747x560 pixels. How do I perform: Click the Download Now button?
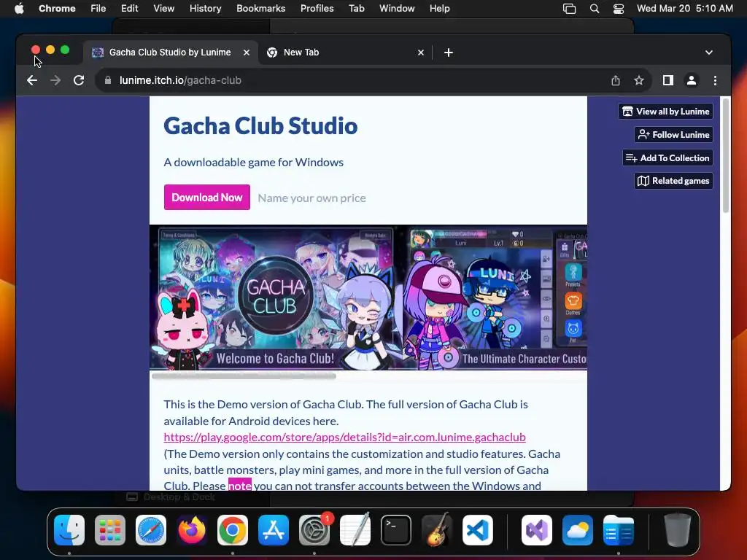click(206, 197)
